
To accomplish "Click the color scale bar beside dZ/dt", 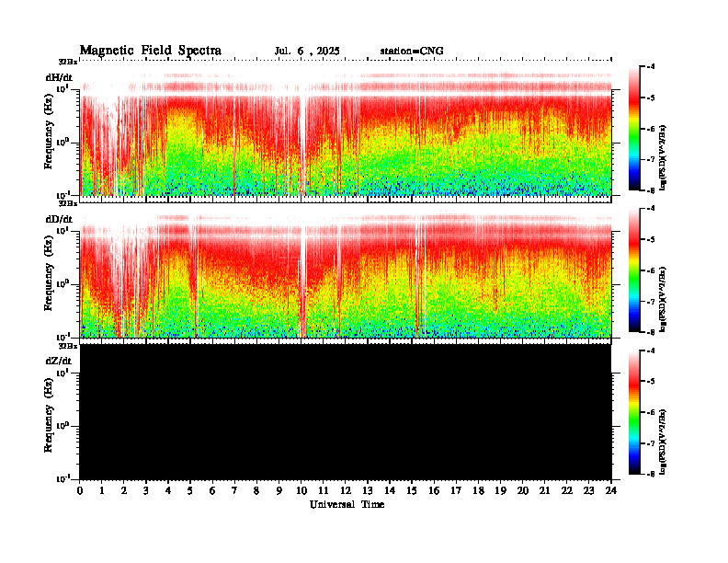I will 634,412.
